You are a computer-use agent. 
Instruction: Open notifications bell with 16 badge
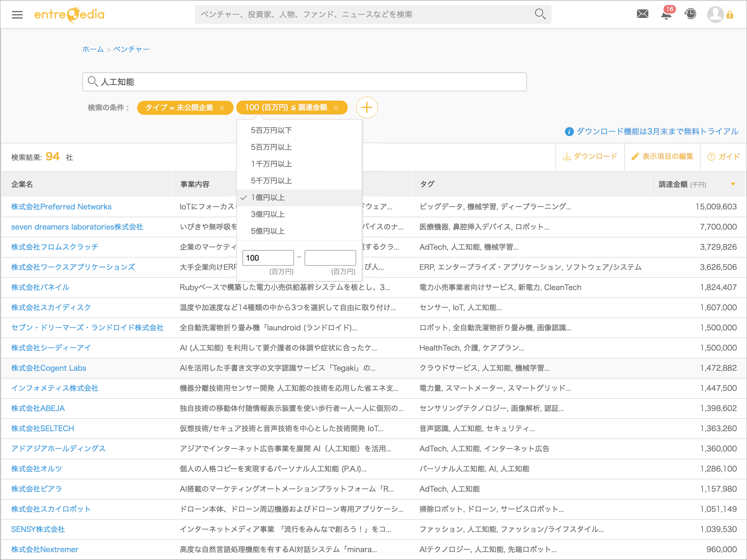pyautogui.click(x=667, y=14)
